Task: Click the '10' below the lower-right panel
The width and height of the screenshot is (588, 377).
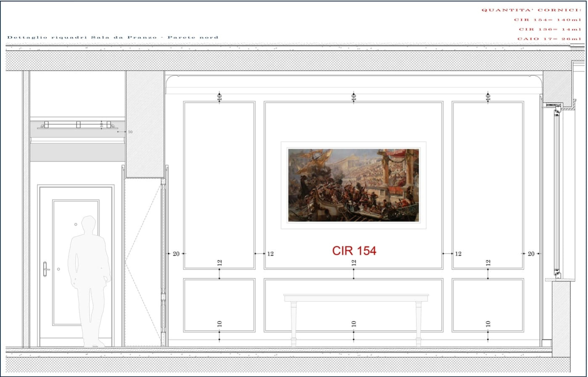Action: coord(488,324)
